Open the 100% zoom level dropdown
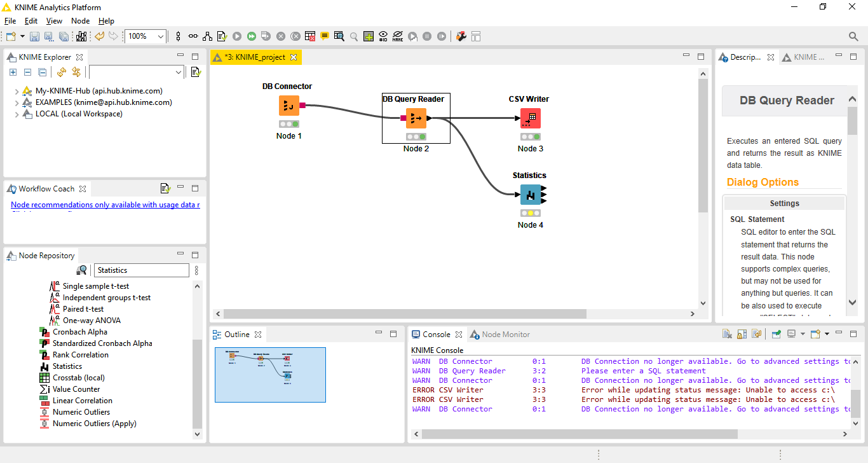Image resolution: width=868 pixels, height=463 pixels. pos(161,37)
